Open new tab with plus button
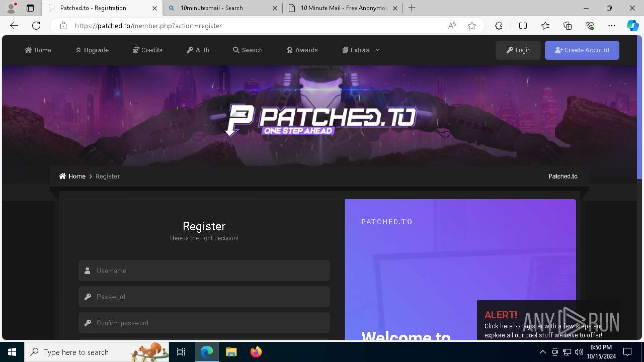This screenshot has height=362, width=644. click(412, 8)
